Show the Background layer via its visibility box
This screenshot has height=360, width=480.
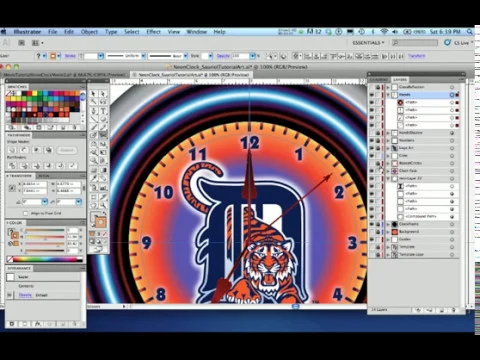[x=371, y=232]
